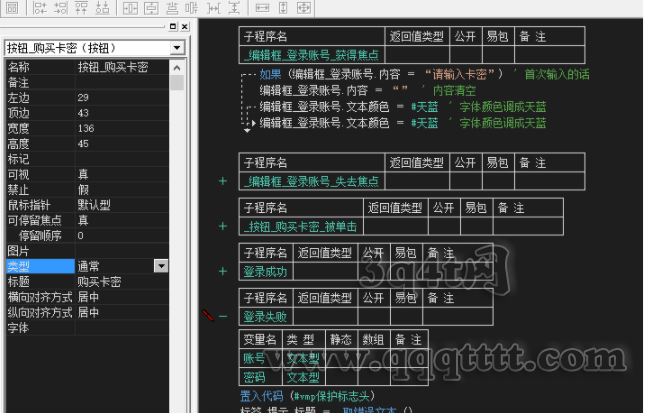Click subroutine name _编辑框_登录账号_获得焦点
The image size is (646, 413).
311,55
